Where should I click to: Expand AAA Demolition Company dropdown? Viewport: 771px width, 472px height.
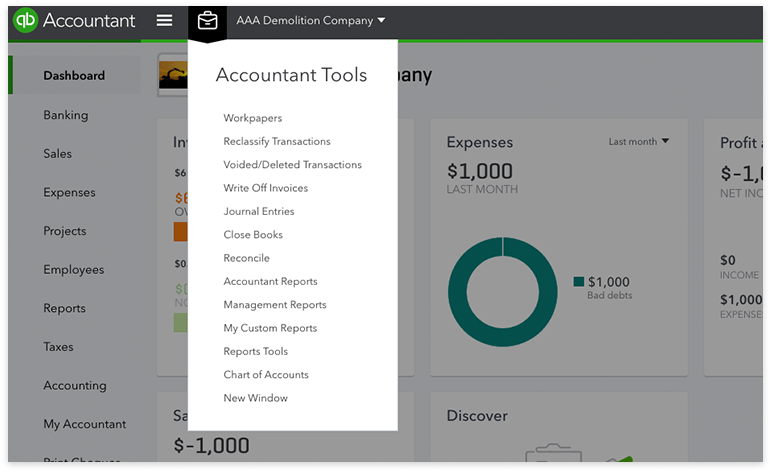pyautogui.click(x=310, y=20)
